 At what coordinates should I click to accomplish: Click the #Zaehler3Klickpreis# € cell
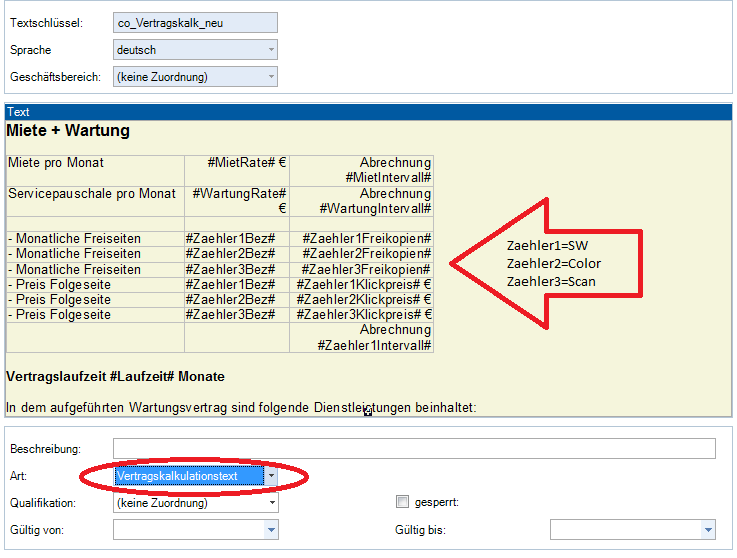[363, 315]
